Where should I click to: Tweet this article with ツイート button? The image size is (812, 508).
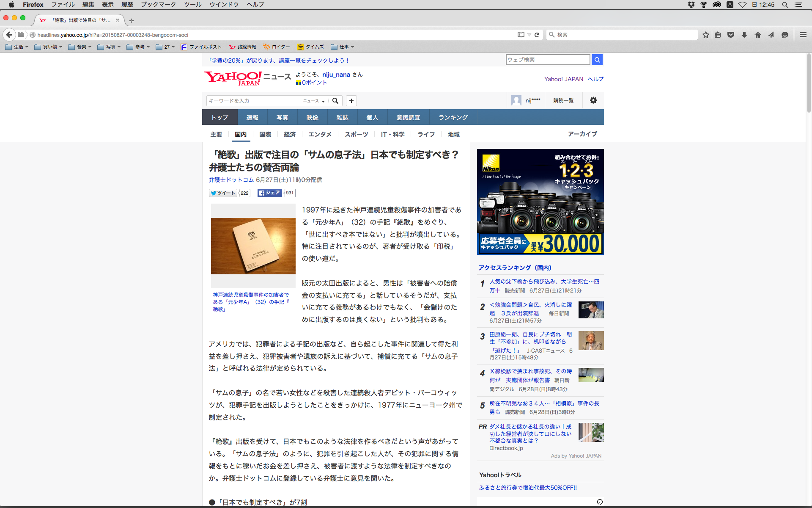click(x=223, y=193)
